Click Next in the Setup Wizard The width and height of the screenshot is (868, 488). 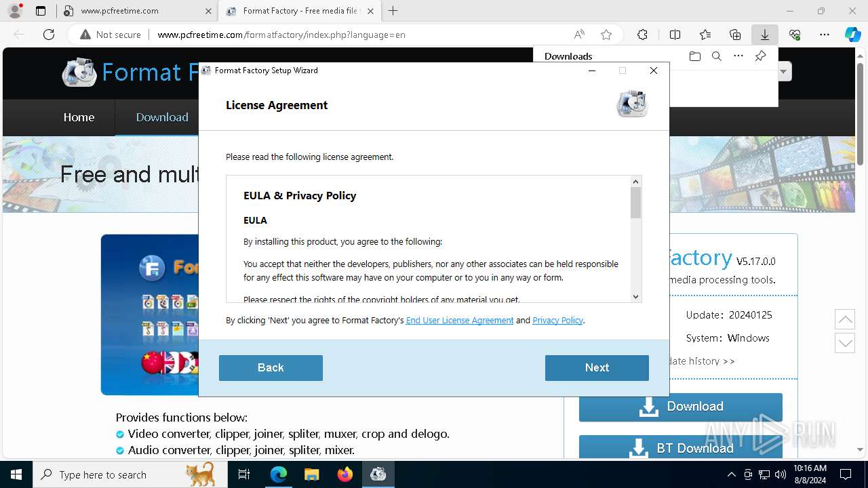pyautogui.click(x=597, y=367)
